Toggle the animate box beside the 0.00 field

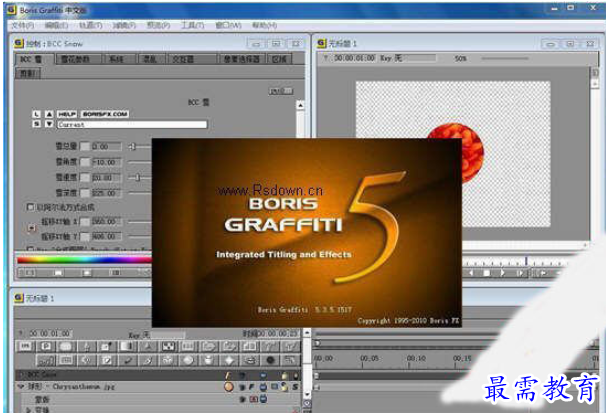coord(85,147)
